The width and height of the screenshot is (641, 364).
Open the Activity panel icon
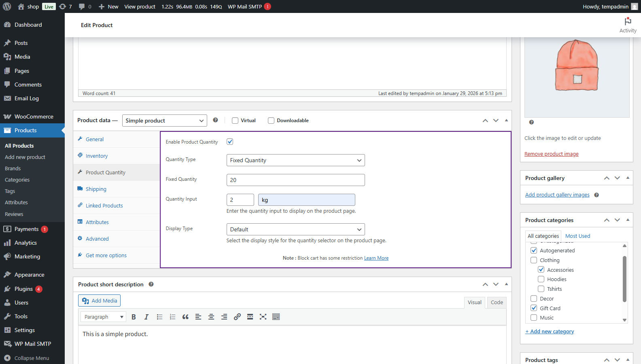[628, 25]
